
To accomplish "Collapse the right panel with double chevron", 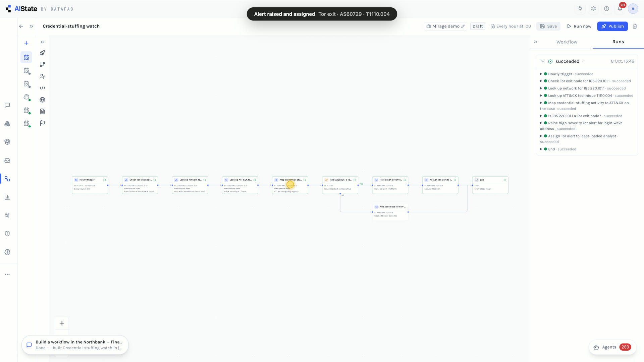I will click(x=536, y=42).
